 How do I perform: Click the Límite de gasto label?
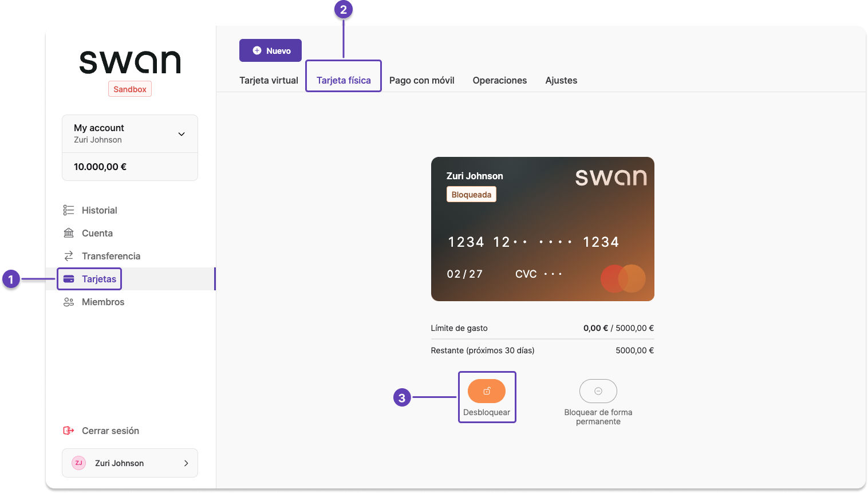point(459,328)
